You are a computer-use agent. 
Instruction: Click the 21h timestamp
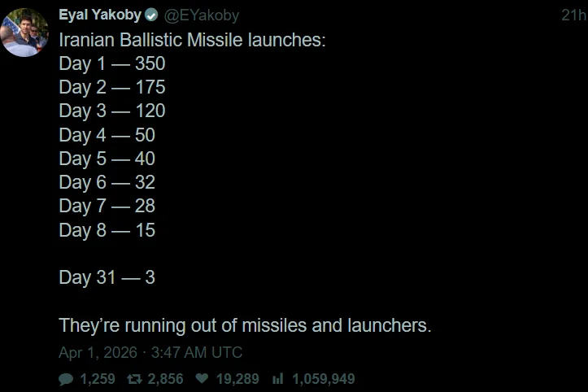[573, 15]
